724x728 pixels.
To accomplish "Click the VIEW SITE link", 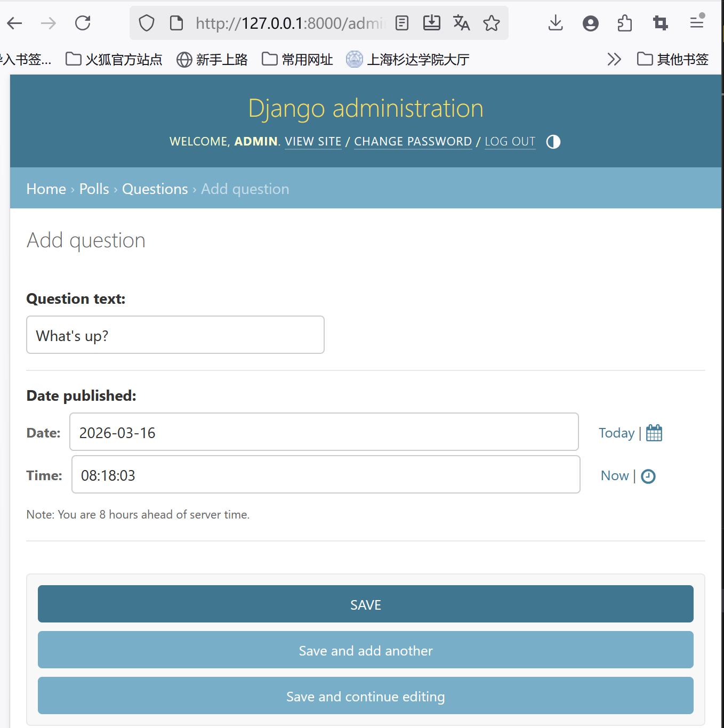I will coord(313,141).
